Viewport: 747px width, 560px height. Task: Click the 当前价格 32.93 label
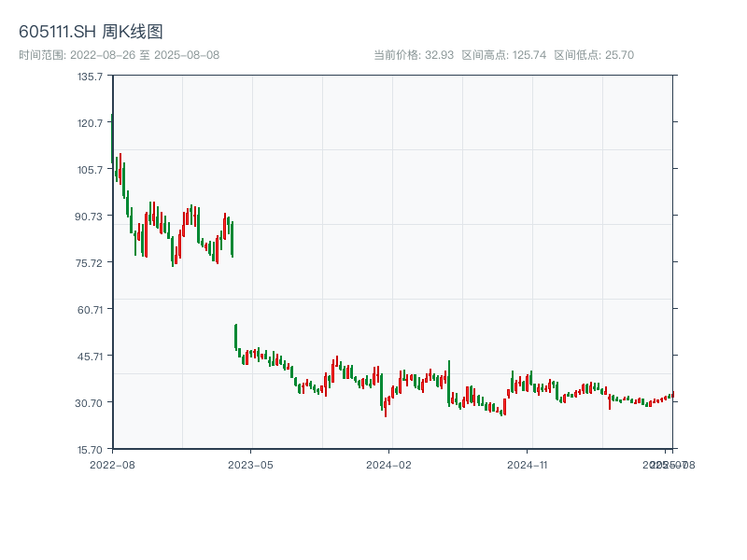pos(413,55)
